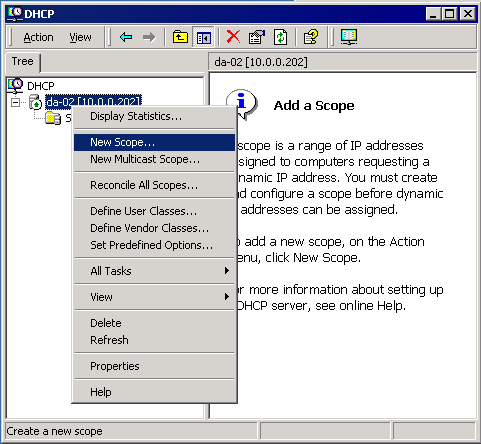Click the Add a Scope heading
Screen dimensions: 481x444
coord(314,106)
